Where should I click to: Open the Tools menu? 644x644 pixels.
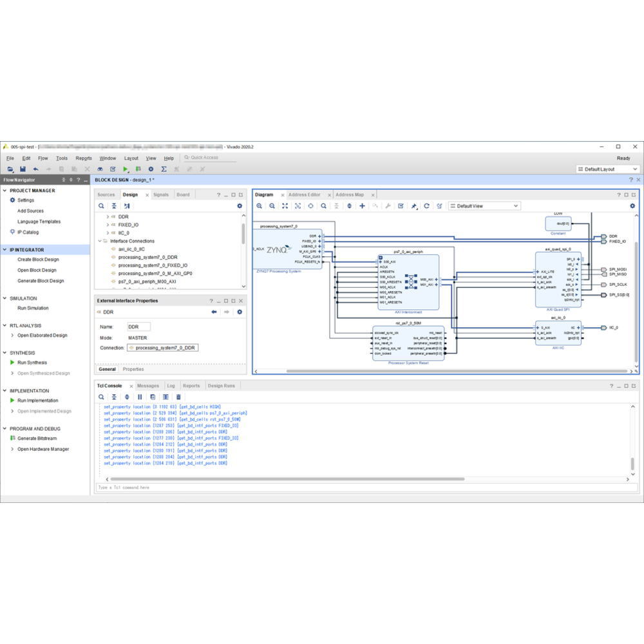(x=62, y=158)
